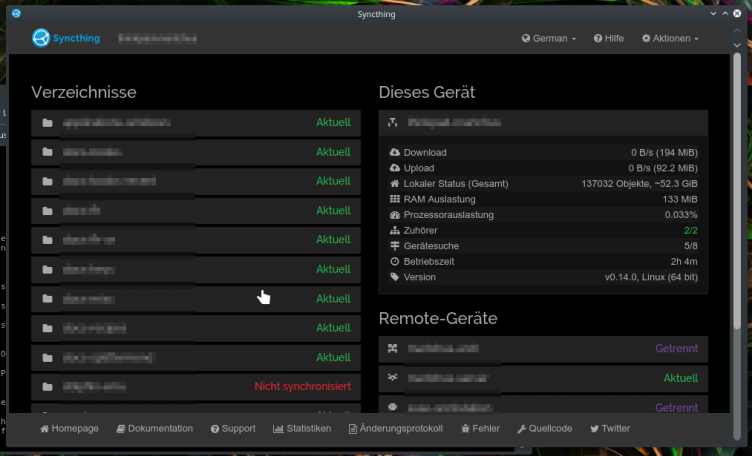Viewport: 752px width, 456px height.
Task: Click the page's vertical scrollbar
Action: tap(737, 200)
